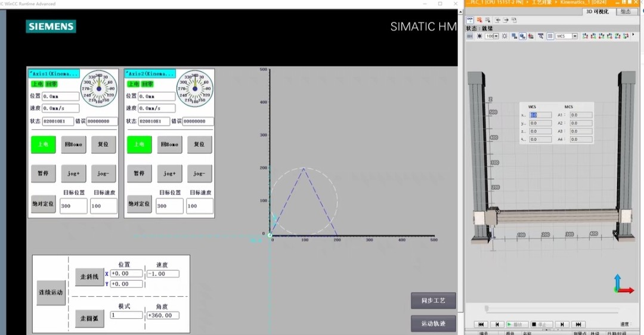Screen dimensions: 644x335
Task: Click the 角度 field showing +360.00
Action: (163, 315)
